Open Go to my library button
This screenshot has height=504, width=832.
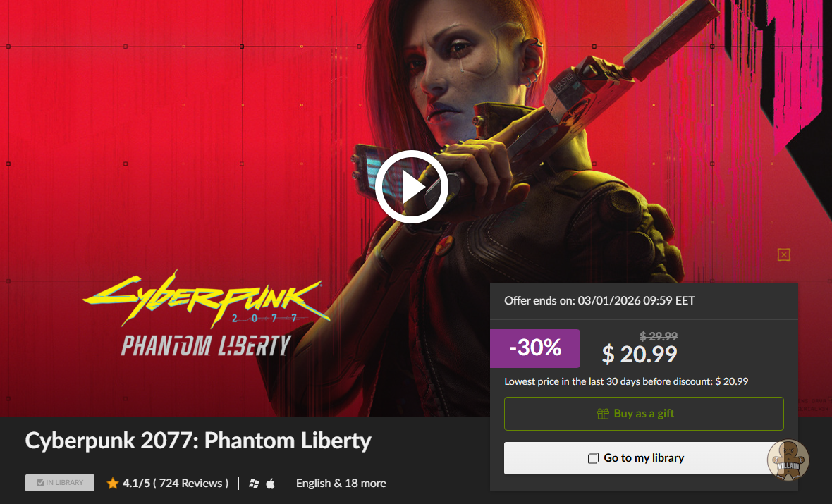(644, 458)
